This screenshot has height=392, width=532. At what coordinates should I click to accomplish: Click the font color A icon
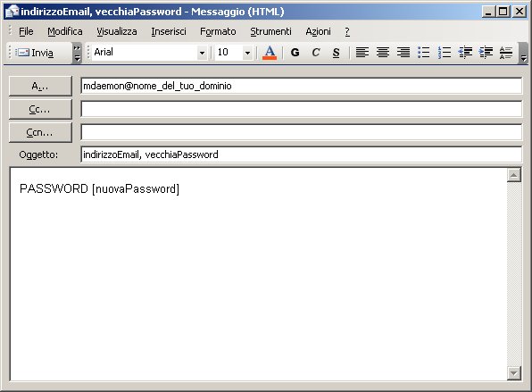click(x=270, y=53)
